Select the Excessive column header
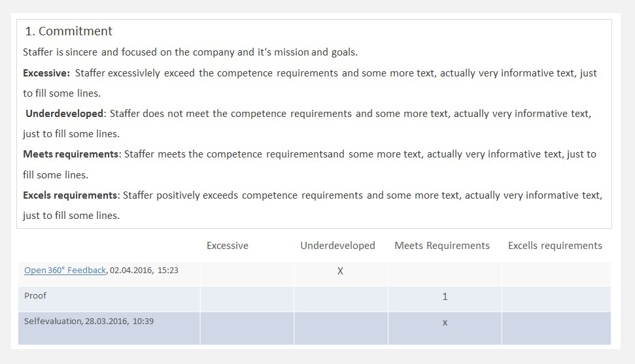635x364 pixels. point(227,246)
